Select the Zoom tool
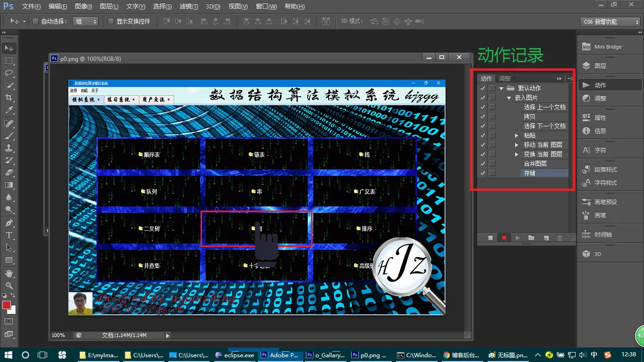This screenshot has height=362, width=644. coord(9,285)
